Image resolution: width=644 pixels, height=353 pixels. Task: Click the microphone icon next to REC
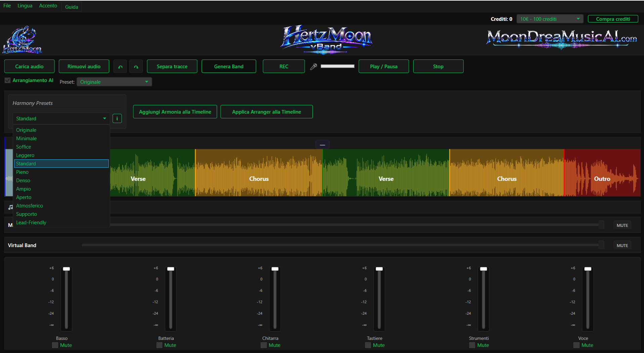[x=313, y=67]
